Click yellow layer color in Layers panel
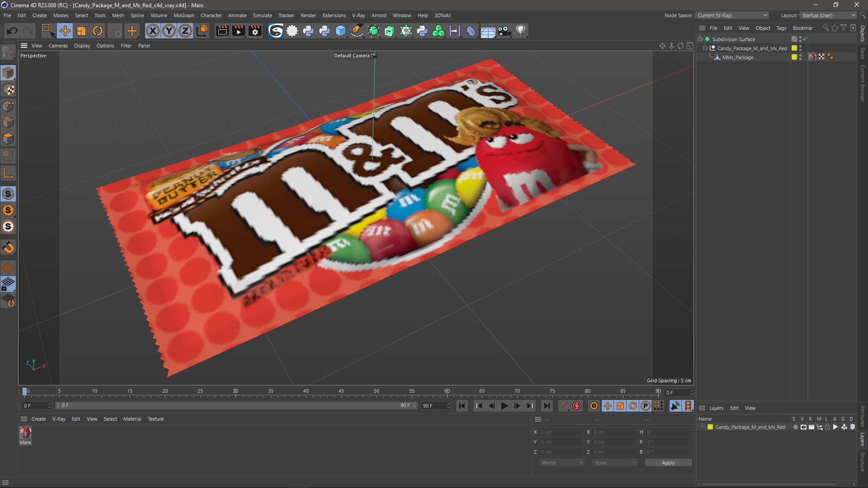The height and width of the screenshot is (488, 868). pos(710,427)
